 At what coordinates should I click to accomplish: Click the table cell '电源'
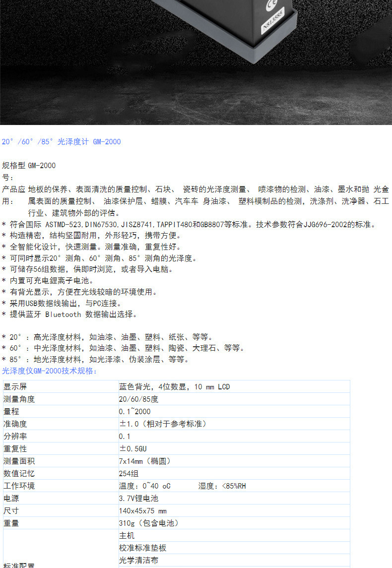coord(61,498)
